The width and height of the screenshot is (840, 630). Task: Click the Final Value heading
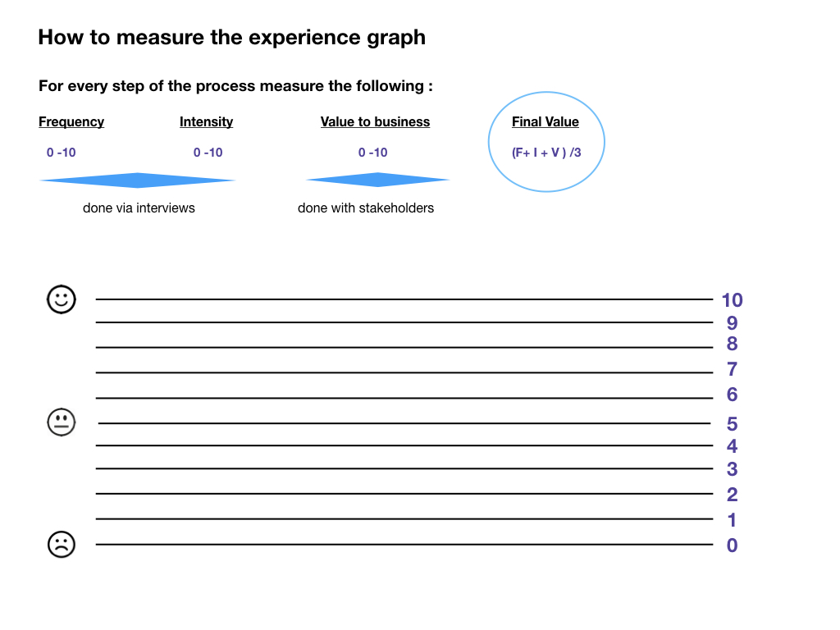(x=546, y=122)
